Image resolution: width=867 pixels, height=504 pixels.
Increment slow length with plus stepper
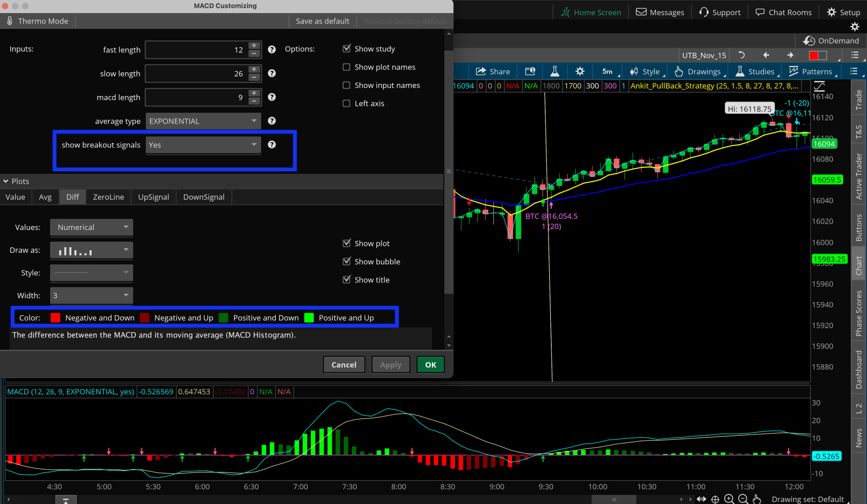click(254, 69)
